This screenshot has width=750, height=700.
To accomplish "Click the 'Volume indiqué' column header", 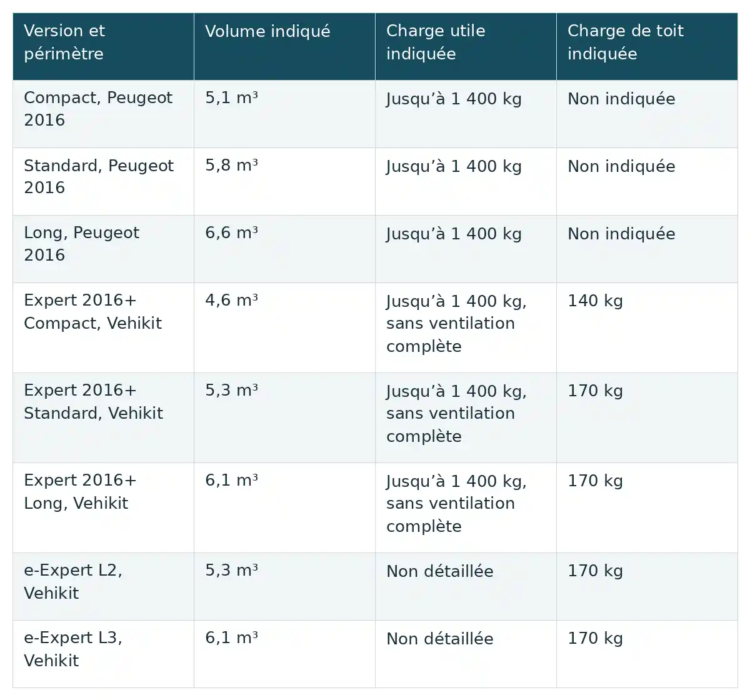I will point(284,47).
